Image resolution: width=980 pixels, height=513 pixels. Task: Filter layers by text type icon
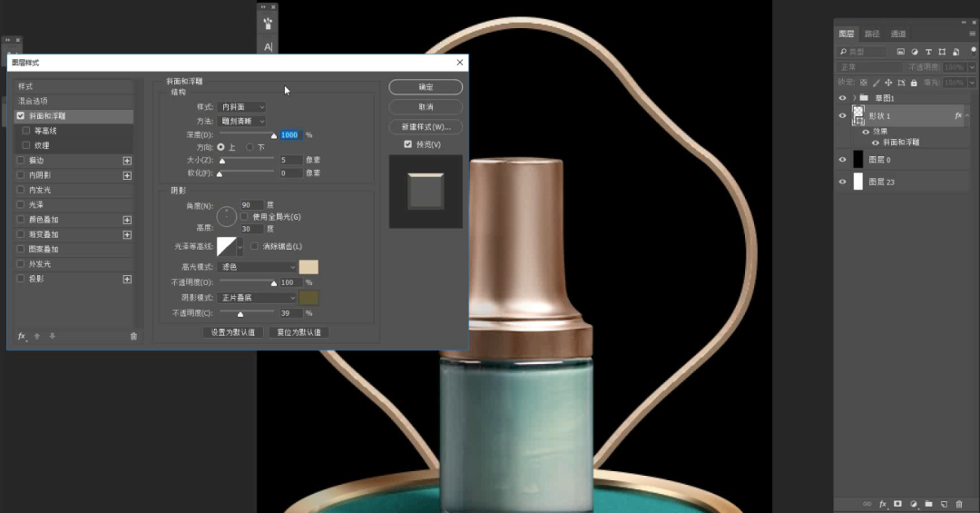click(929, 53)
